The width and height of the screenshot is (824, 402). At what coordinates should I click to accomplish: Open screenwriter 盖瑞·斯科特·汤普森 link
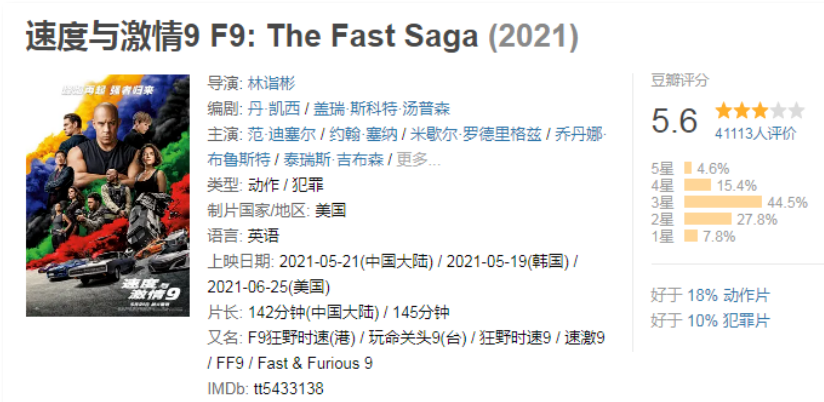tap(371, 109)
